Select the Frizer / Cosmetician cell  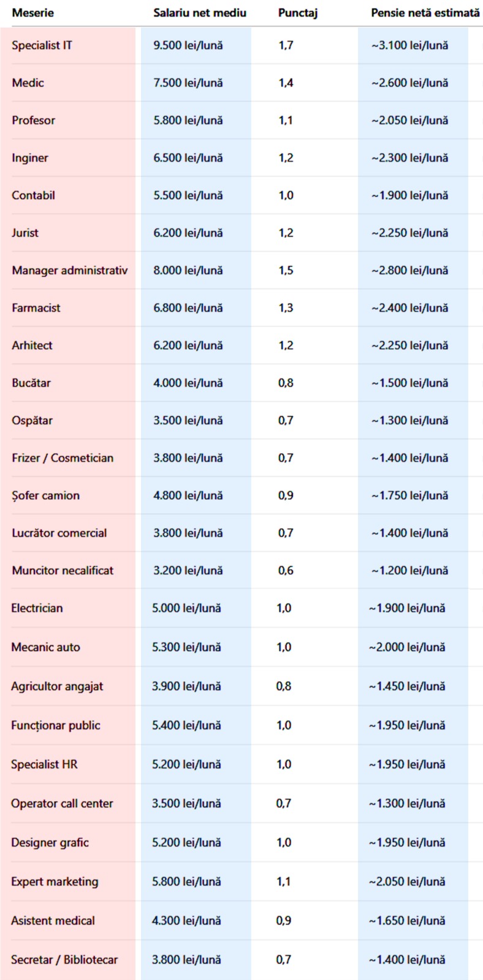click(63, 458)
